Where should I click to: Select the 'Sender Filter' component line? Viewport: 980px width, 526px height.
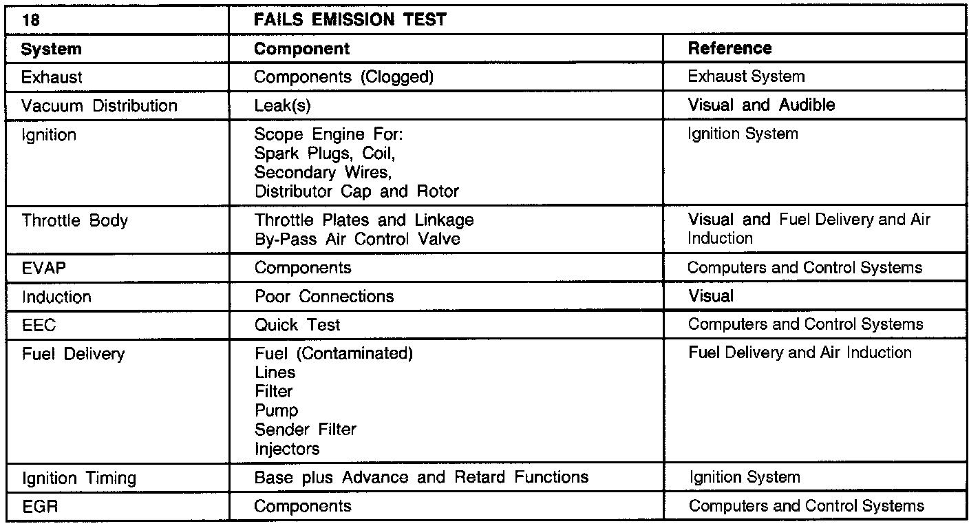(x=306, y=430)
